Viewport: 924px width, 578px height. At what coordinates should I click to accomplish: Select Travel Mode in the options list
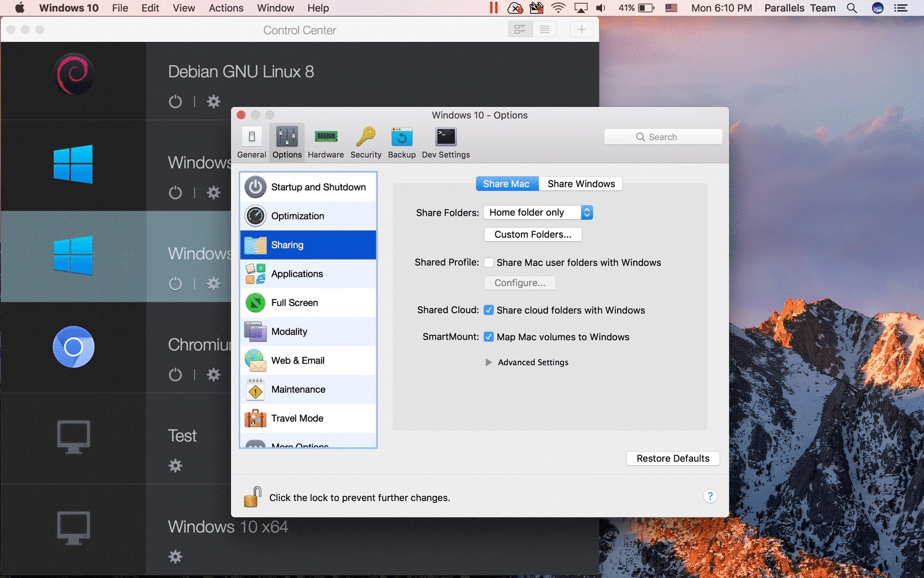click(308, 418)
